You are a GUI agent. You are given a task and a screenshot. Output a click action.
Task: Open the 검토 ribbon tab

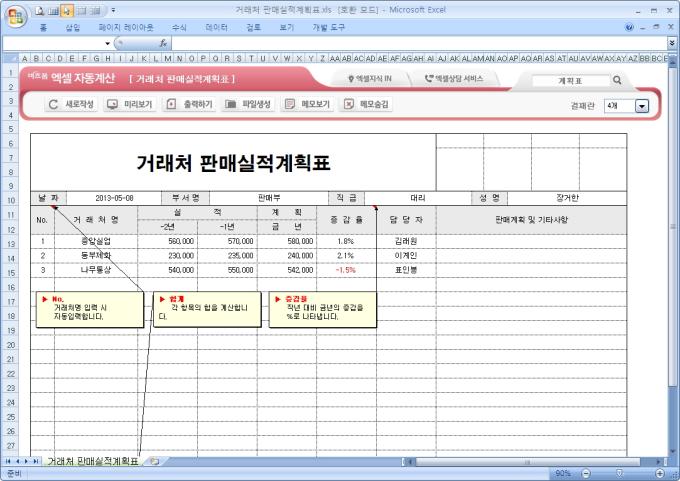coord(254,27)
